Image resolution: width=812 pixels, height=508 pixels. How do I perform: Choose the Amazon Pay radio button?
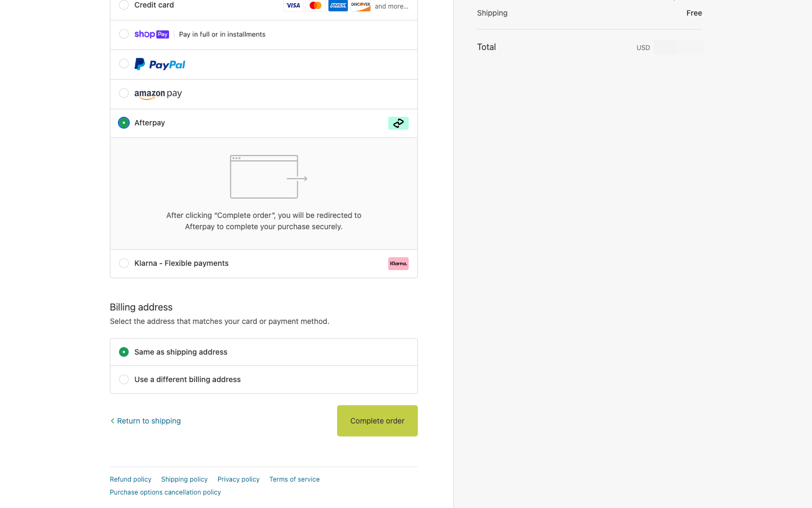click(x=124, y=93)
